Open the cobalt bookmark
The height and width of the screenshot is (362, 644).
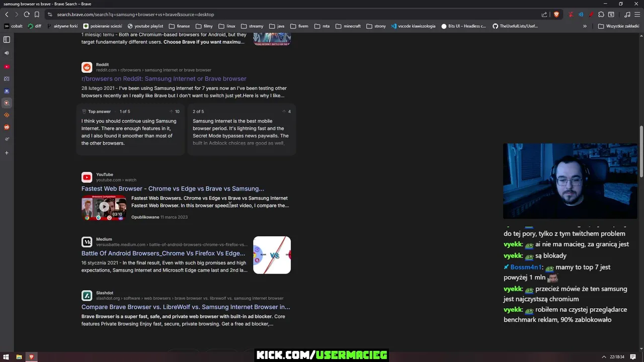point(13,26)
